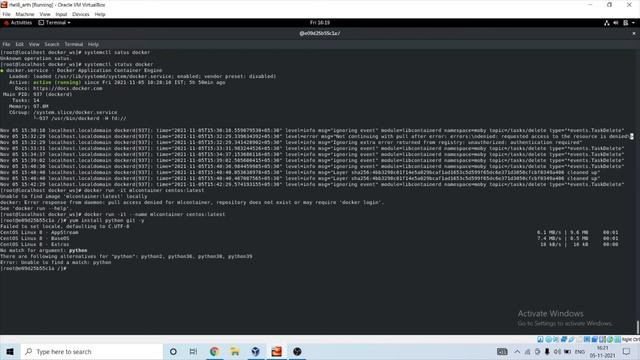The height and width of the screenshot is (360, 640).
Task: Click the 'Type here to search' box
Action: (92, 351)
